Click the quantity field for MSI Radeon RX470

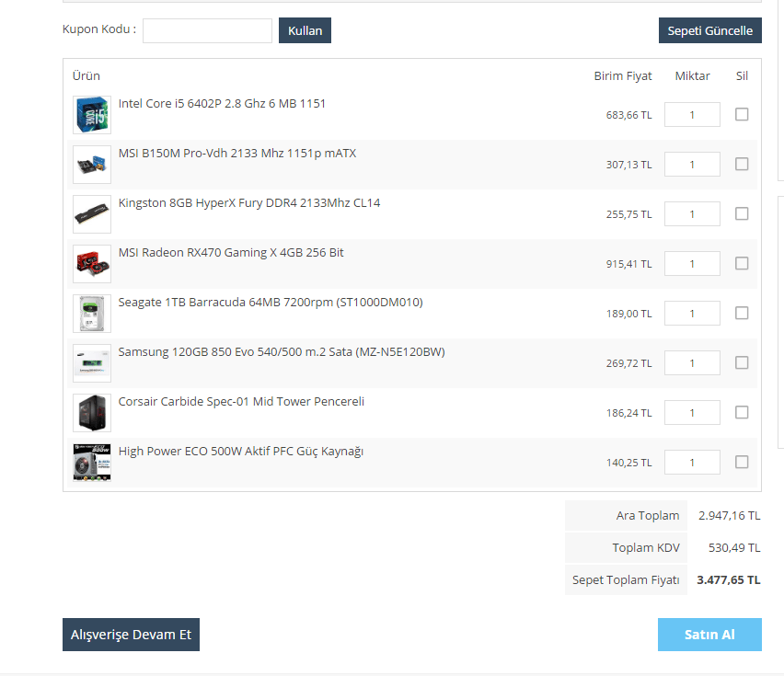tap(692, 264)
